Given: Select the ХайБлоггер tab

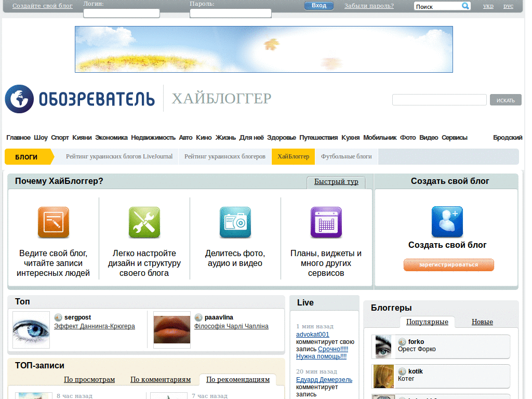Looking at the screenshot, I should tap(293, 156).
